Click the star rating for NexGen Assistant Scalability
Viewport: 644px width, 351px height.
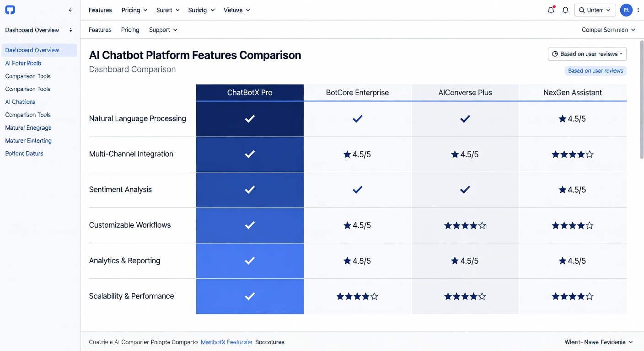point(572,296)
